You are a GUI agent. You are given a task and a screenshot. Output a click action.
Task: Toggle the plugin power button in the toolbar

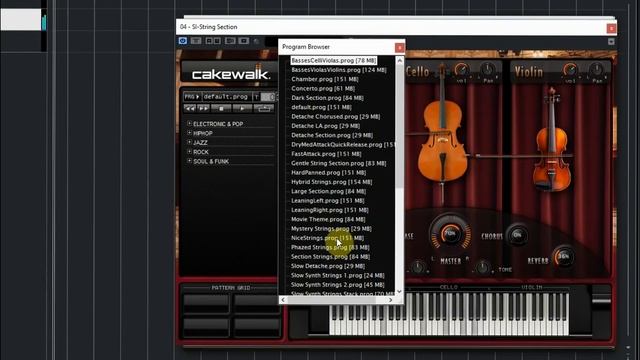[182, 41]
